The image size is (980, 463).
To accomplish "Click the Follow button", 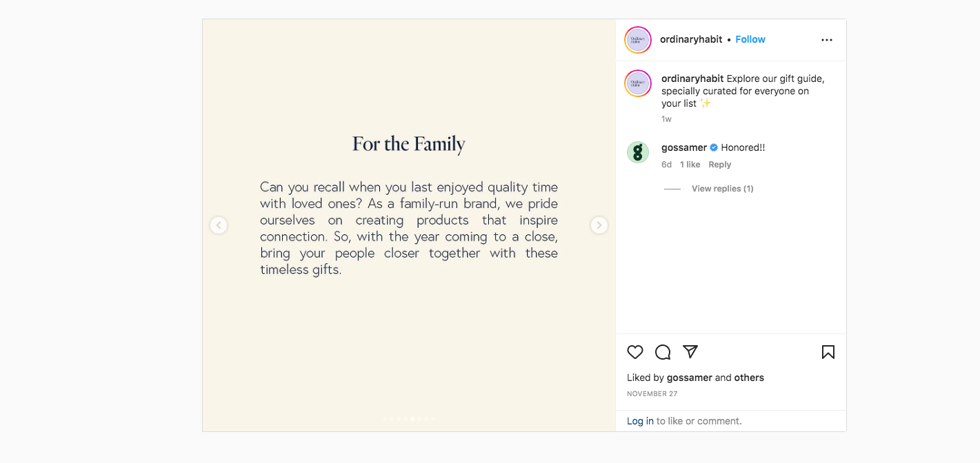I will [x=750, y=39].
